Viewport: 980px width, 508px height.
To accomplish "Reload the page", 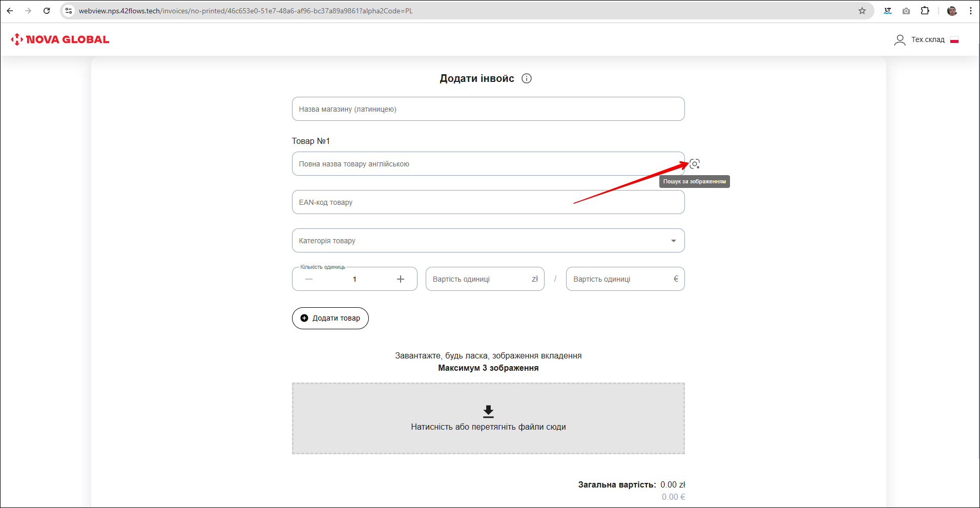I will click(47, 11).
